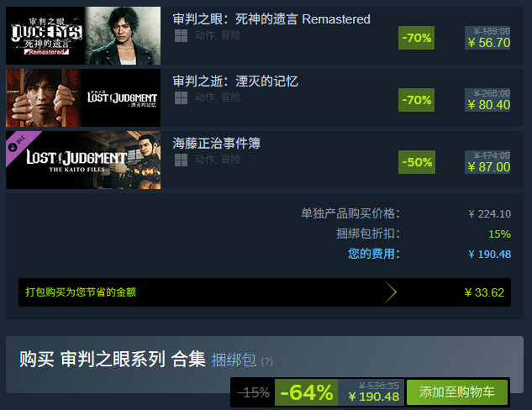Screen dimensions: 532x410
Task: Click title 审判之眼：死神的遗言 Remastered
Action: tap(271, 19)
